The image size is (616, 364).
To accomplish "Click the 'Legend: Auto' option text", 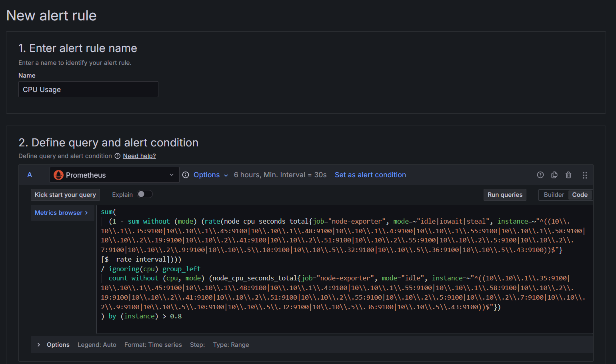I will [97, 345].
